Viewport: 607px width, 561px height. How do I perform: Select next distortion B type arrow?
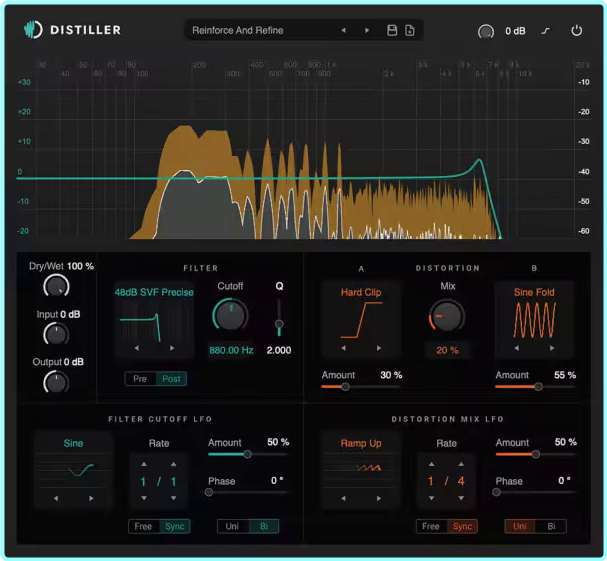tap(552, 348)
